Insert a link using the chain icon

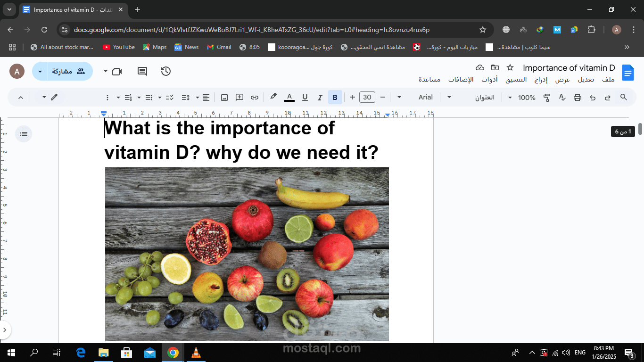coord(255,98)
